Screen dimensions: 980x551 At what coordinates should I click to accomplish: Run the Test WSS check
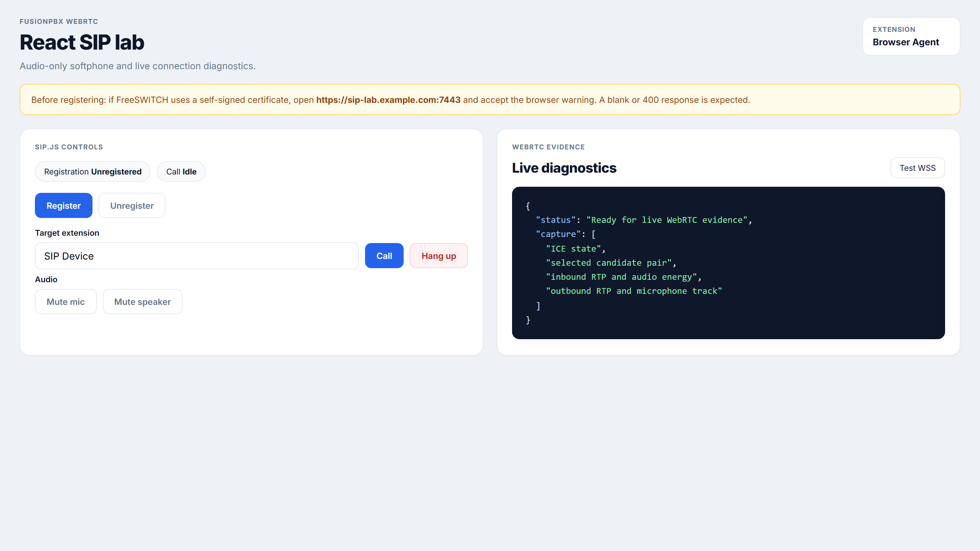(917, 168)
